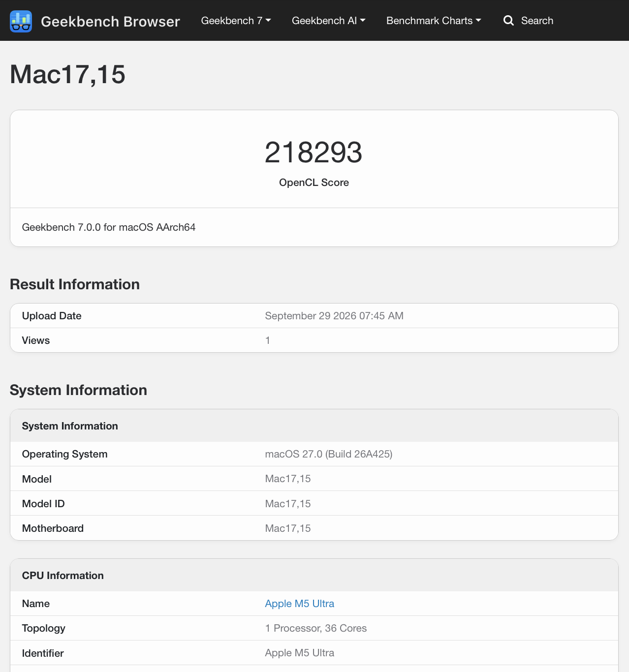The image size is (629, 672).
Task: Click the Result Information heading
Action: tap(75, 284)
